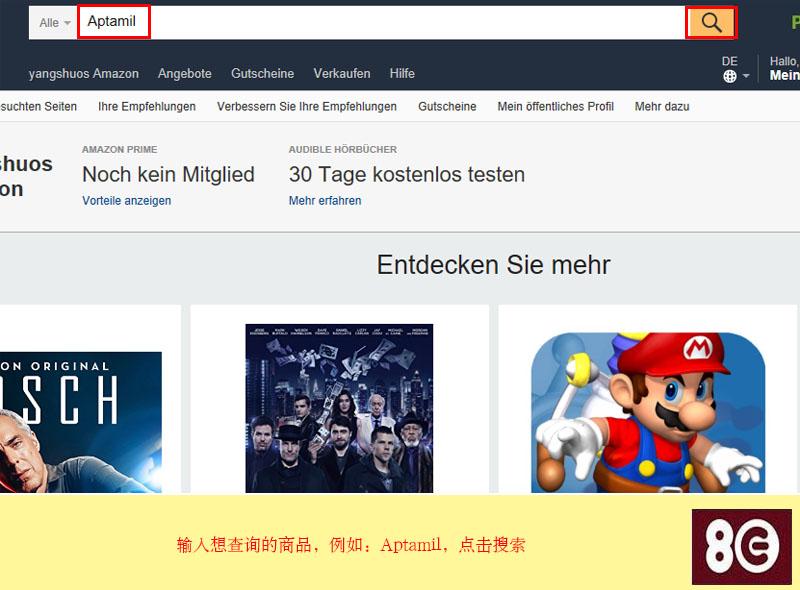Follow the Vorteile anzeigen link
Image resolution: width=800 pixels, height=590 pixels.
pyautogui.click(x=127, y=201)
